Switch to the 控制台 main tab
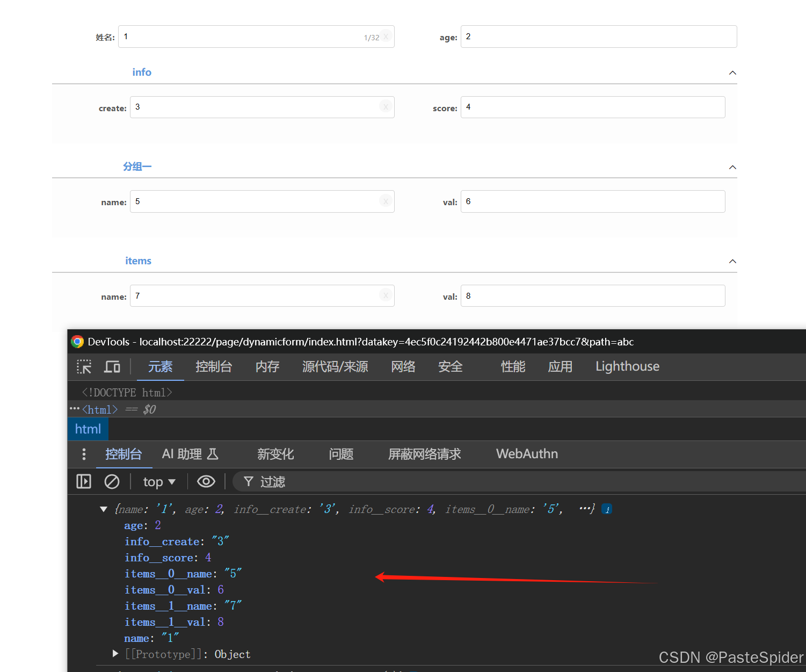 (214, 367)
